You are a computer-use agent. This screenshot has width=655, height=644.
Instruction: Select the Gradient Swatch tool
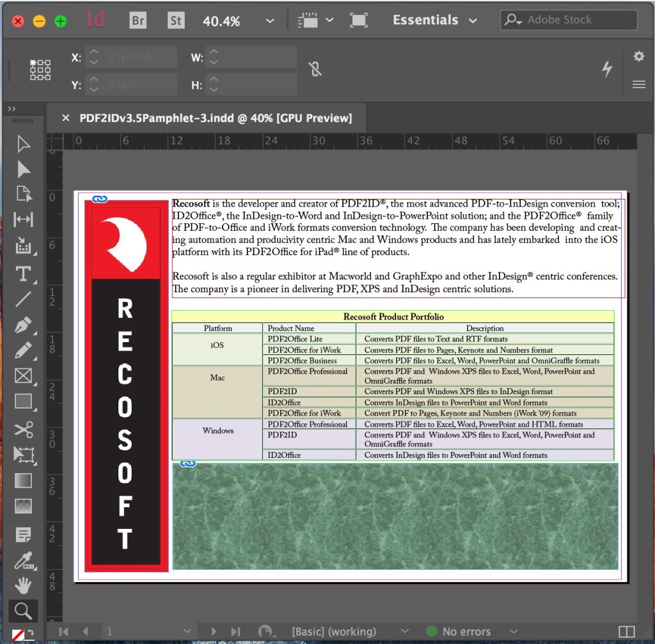pyautogui.click(x=24, y=481)
